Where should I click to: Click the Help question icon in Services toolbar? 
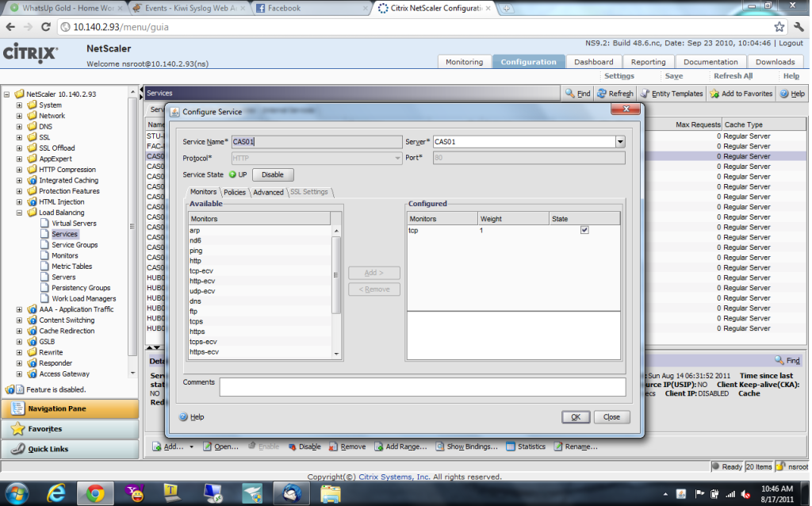[x=784, y=94]
